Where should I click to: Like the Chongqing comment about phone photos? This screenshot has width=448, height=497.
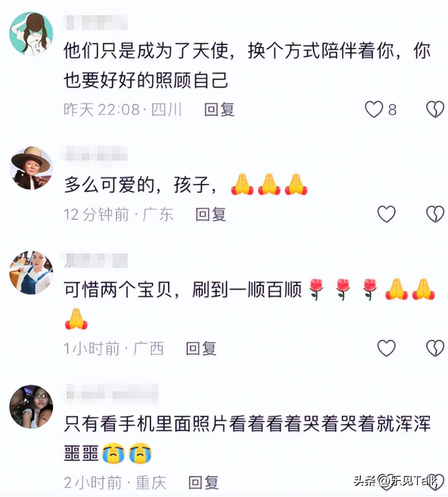(x=386, y=482)
